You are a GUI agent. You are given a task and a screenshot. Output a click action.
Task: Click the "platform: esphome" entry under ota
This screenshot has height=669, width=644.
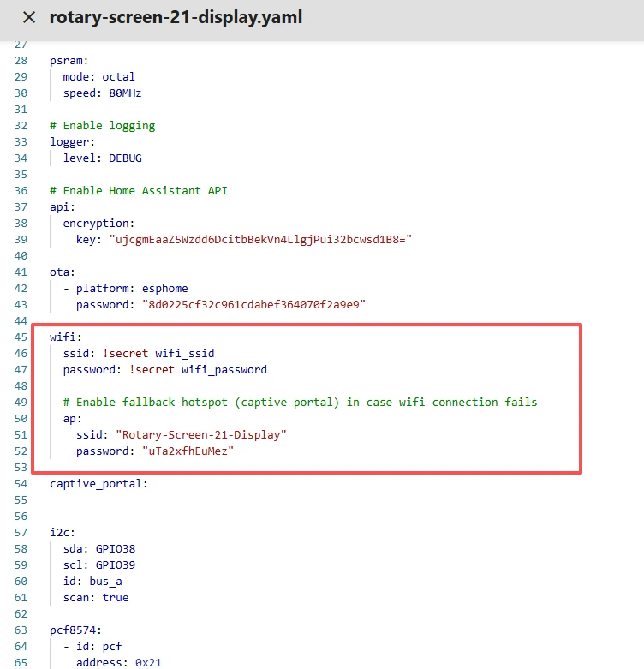click(x=131, y=289)
